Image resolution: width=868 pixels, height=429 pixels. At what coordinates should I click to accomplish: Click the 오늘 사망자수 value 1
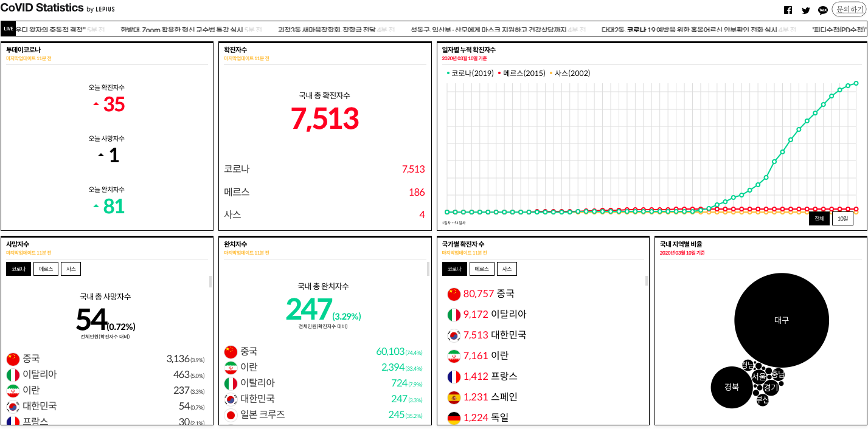pos(114,156)
